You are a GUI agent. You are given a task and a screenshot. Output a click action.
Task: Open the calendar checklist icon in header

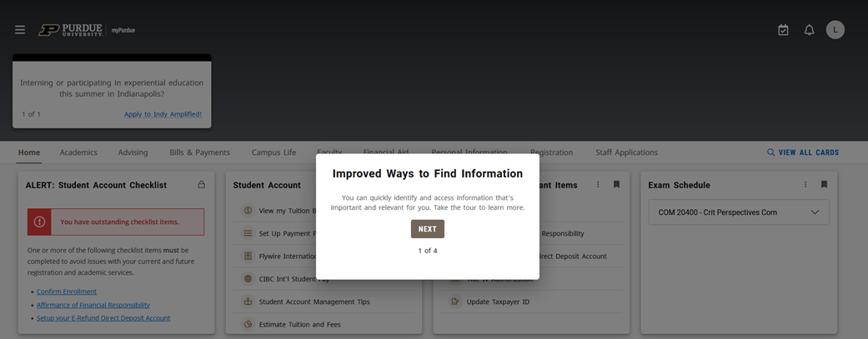click(783, 30)
